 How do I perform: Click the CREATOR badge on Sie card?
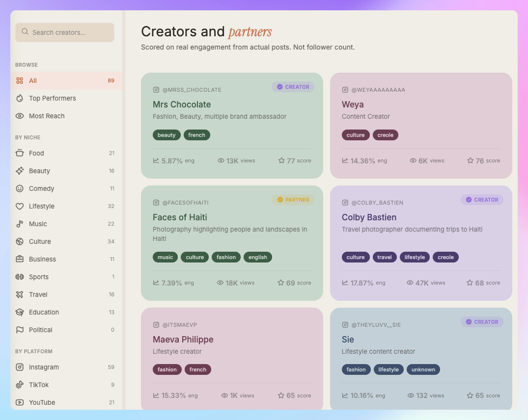coord(482,322)
